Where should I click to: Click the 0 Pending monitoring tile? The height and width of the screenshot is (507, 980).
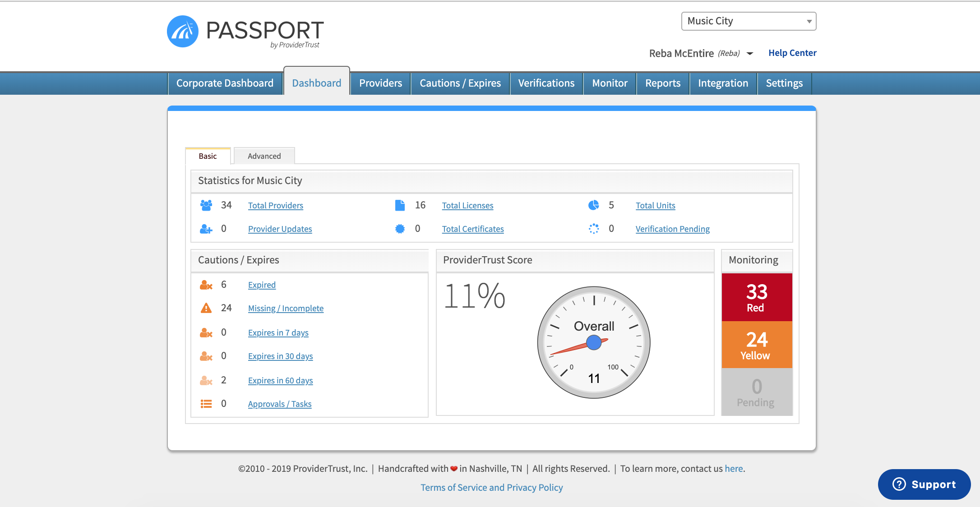[x=757, y=392]
